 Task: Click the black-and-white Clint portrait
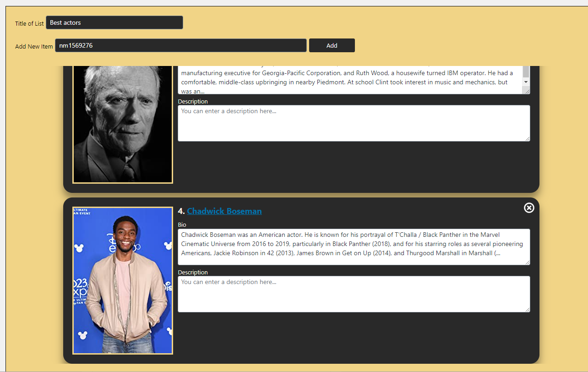click(x=123, y=124)
